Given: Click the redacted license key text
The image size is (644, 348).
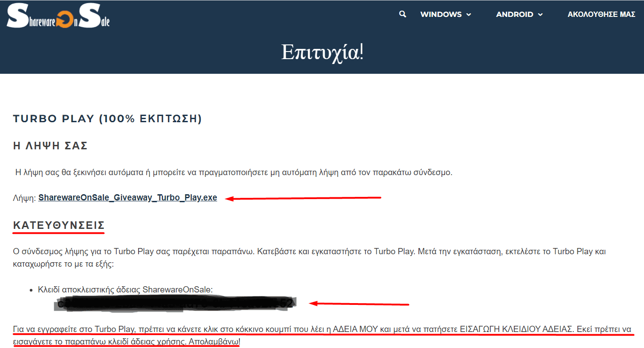Looking at the screenshot, I should point(176,304).
